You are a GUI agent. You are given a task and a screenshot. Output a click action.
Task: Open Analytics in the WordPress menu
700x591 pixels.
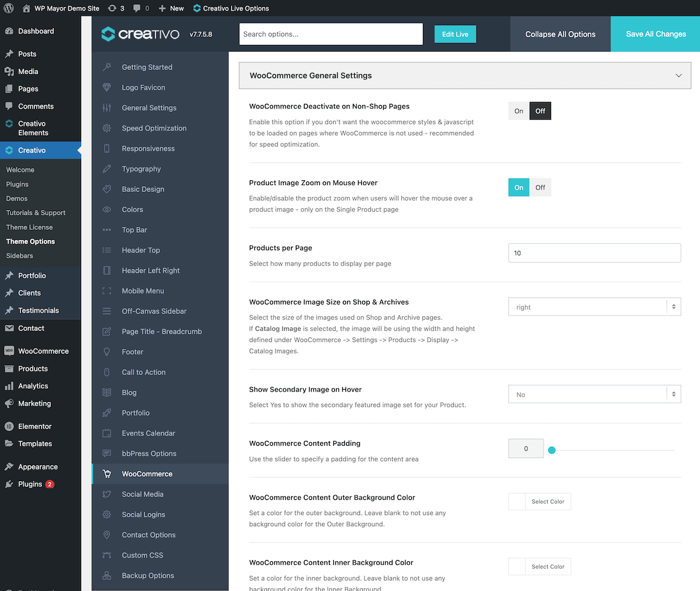[x=33, y=386]
